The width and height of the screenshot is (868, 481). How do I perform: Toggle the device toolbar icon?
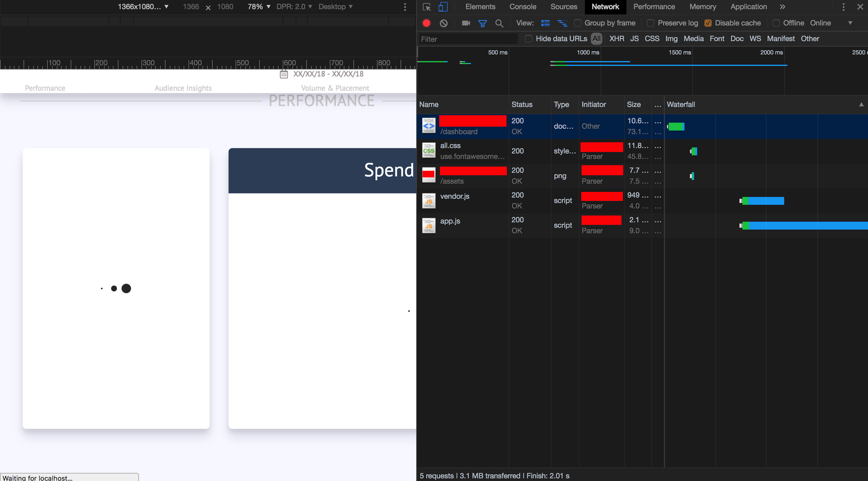(443, 7)
